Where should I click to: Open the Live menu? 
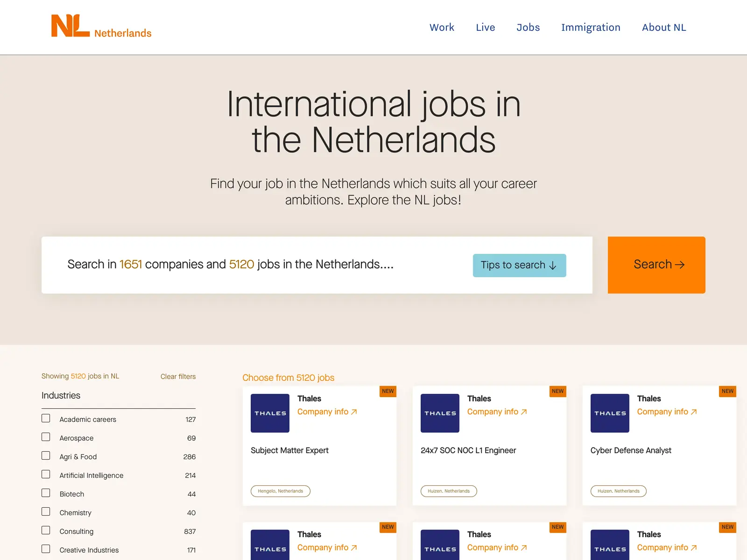pos(485,27)
